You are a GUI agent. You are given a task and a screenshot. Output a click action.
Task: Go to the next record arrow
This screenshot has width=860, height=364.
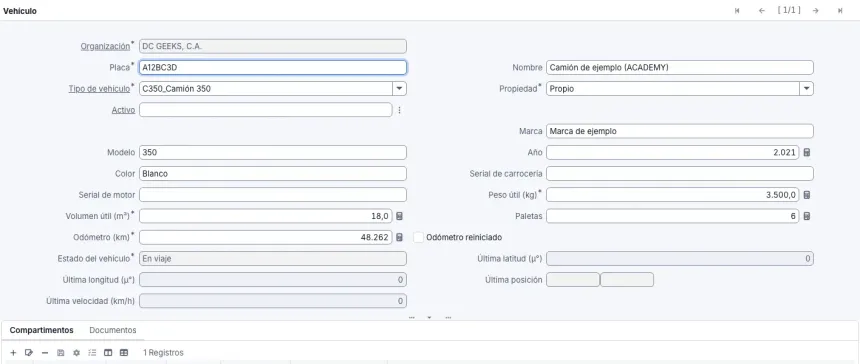tap(816, 10)
